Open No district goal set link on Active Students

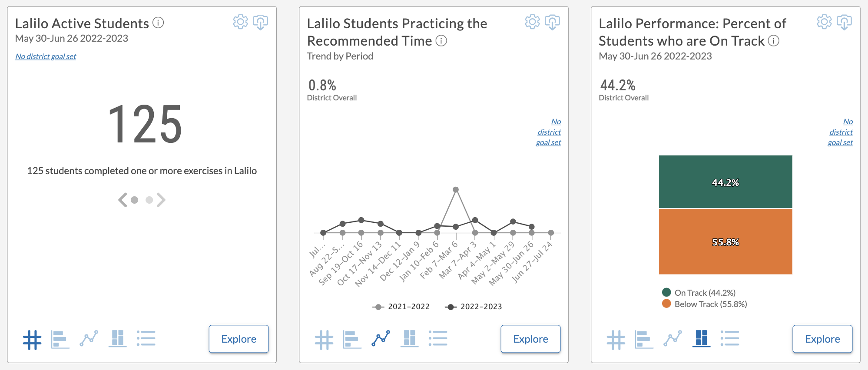pyautogui.click(x=45, y=56)
